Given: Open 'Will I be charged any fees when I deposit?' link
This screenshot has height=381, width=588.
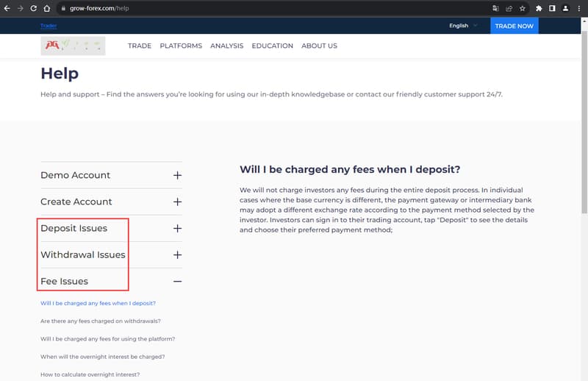Looking at the screenshot, I should [x=98, y=303].
